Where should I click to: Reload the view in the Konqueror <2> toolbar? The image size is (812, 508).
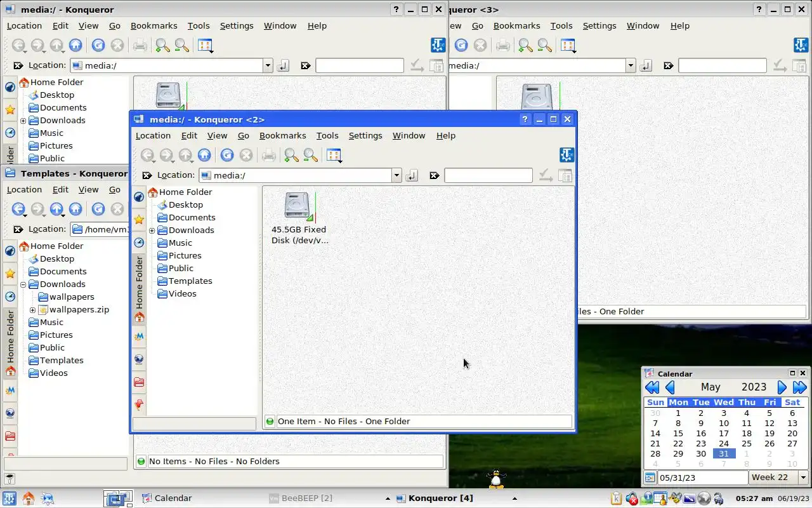point(227,155)
